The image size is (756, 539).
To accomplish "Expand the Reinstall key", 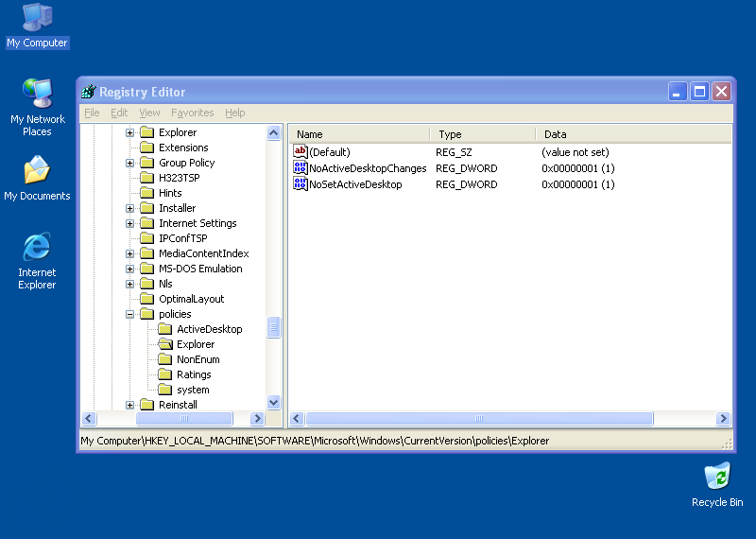I will (129, 405).
